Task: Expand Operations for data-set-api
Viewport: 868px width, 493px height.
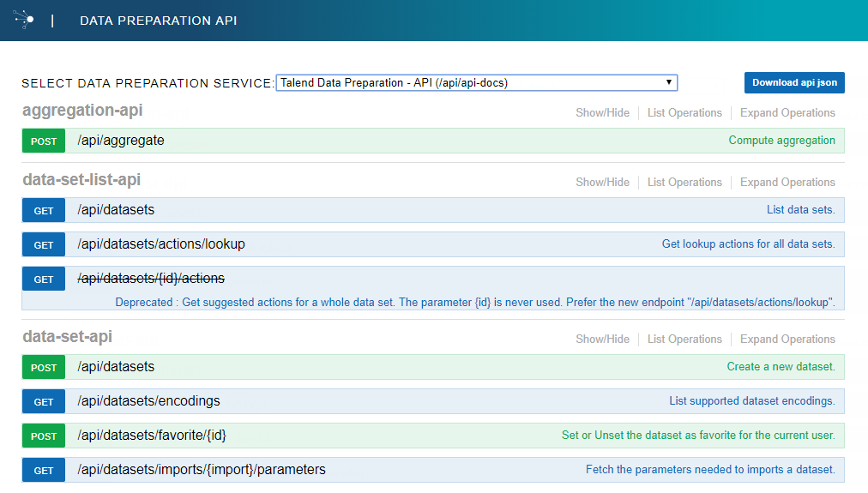Action: tap(787, 340)
